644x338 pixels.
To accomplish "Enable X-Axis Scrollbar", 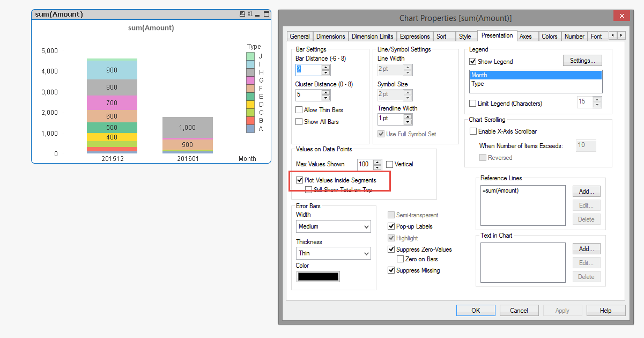I will coord(473,131).
